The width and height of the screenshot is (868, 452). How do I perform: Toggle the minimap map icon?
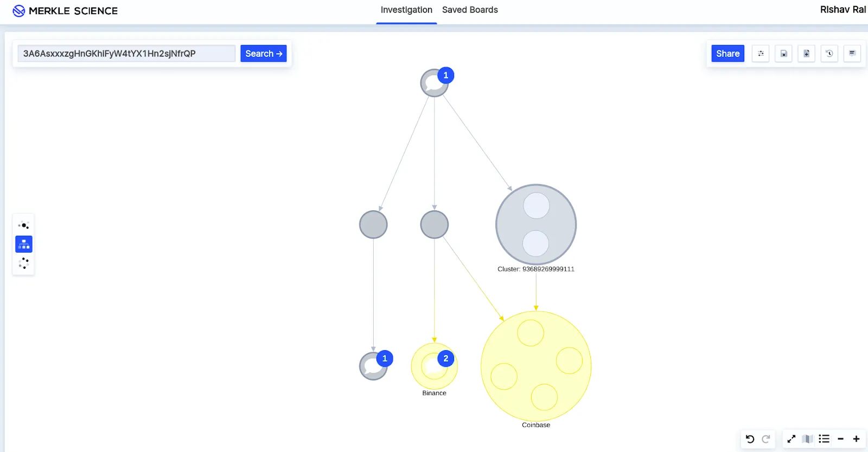tap(808, 439)
